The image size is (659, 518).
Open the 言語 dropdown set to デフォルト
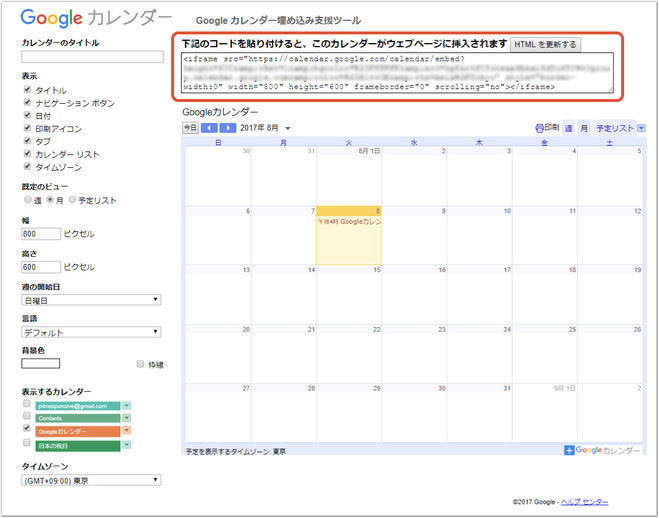pyautogui.click(x=91, y=332)
